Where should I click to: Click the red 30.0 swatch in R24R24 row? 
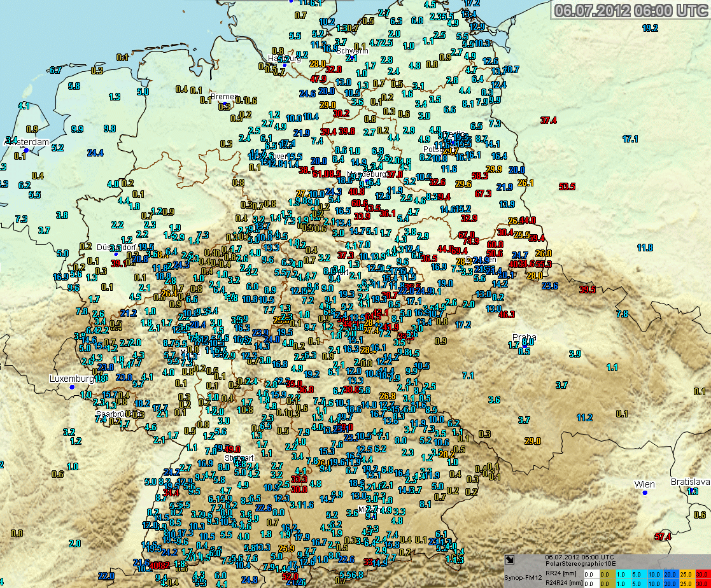pyautogui.click(x=703, y=584)
